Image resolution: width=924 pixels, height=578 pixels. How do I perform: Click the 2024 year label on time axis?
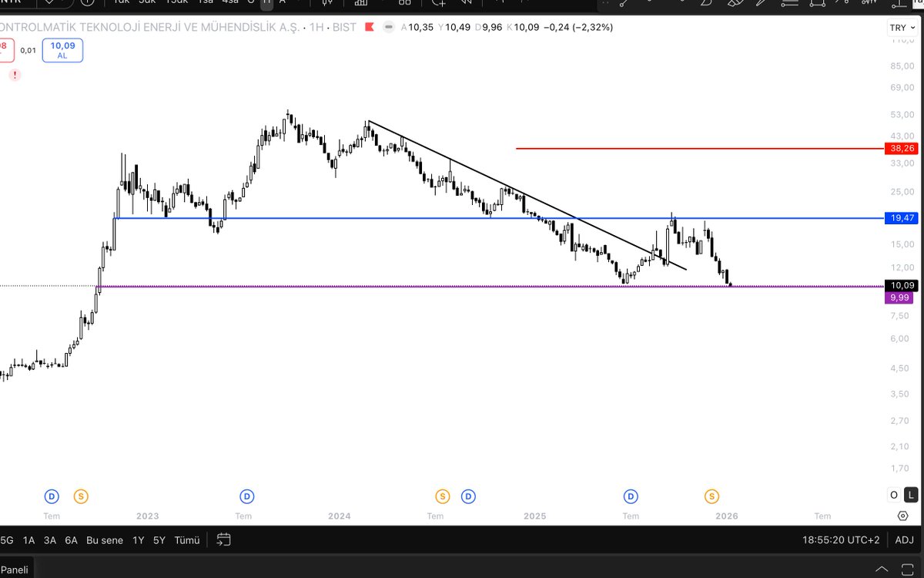pyautogui.click(x=339, y=516)
